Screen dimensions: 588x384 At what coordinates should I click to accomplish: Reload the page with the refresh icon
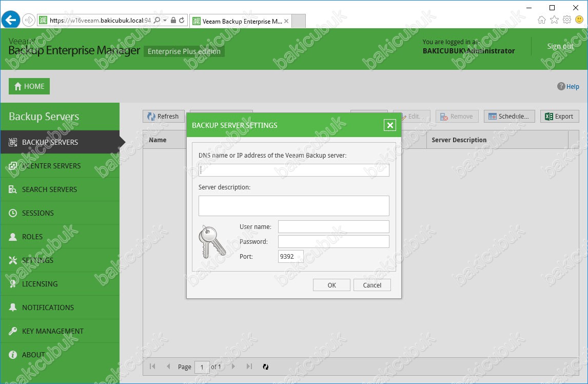click(x=182, y=20)
